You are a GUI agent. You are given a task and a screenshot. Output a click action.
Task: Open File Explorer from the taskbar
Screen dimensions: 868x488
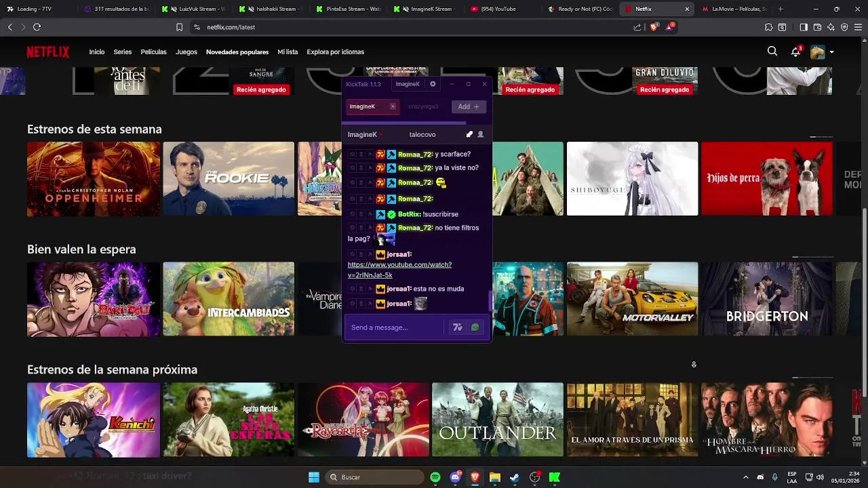tap(495, 477)
